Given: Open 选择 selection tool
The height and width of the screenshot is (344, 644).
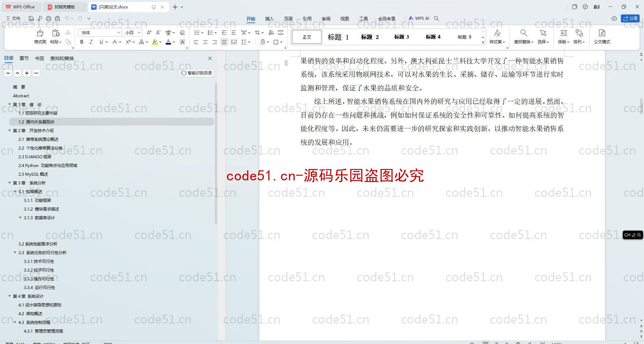Looking at the screenshot, I should pos(543,37).
